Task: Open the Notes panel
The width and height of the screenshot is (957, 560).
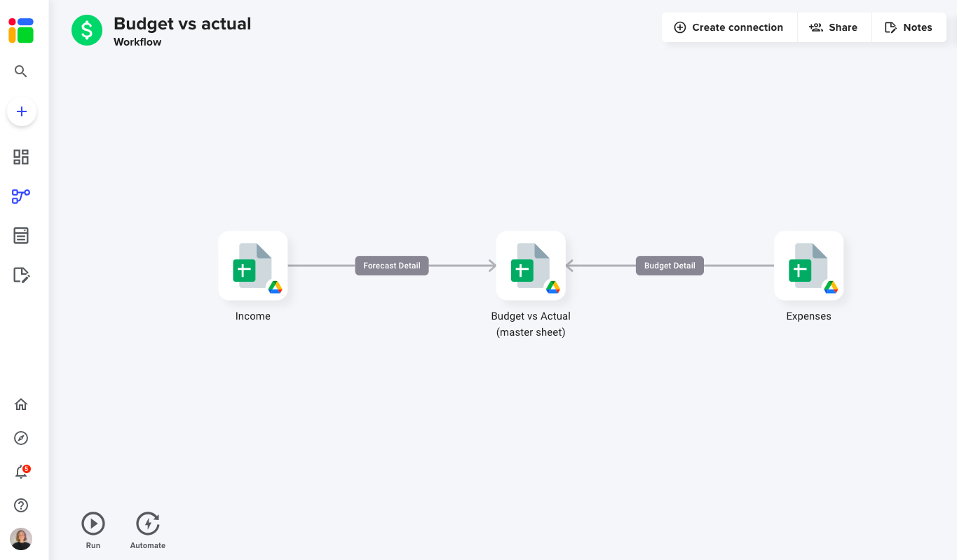Action: tap(909, 27)
